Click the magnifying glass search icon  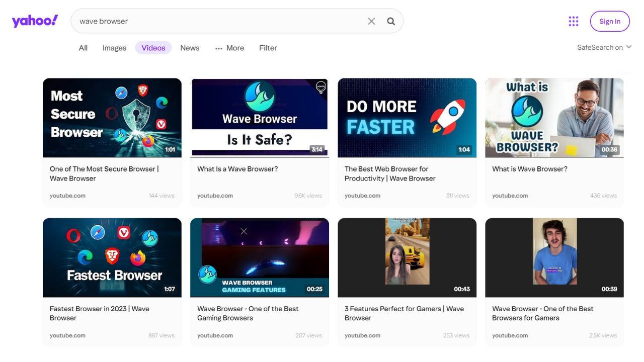pyautogui.click(x=391, y=21)
